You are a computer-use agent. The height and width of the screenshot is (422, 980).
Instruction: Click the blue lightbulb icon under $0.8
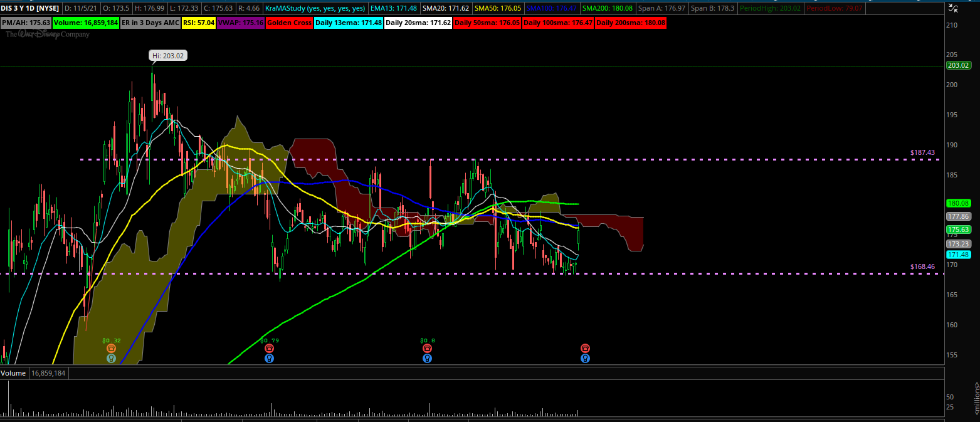click(427, 359)
